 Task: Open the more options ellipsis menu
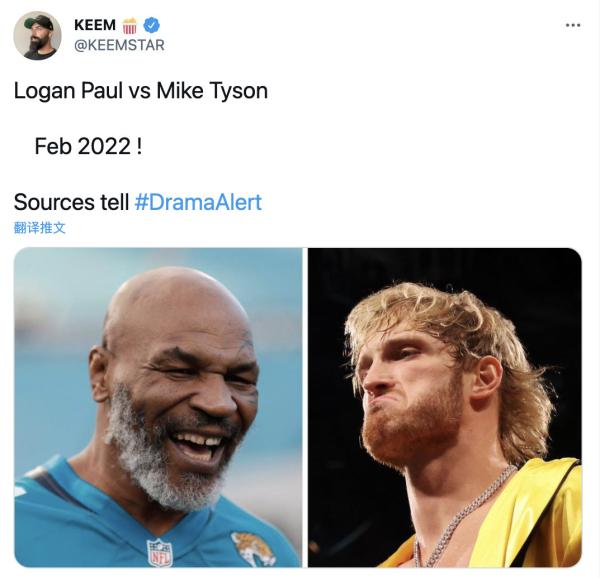tap(572, 25)
